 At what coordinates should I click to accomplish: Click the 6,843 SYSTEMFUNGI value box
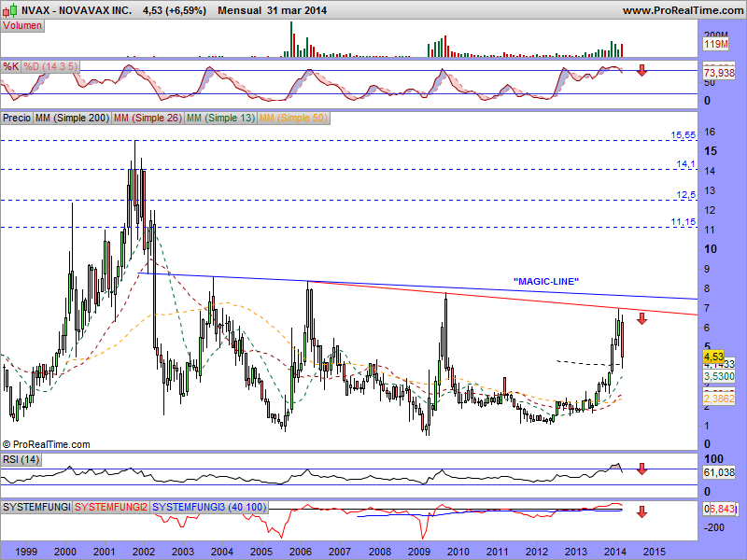pos(722,509)
